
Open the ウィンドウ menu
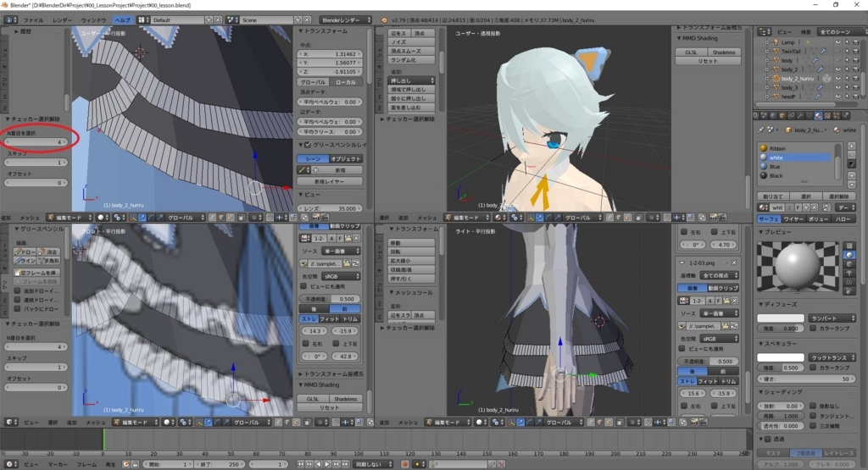point(93,20)
